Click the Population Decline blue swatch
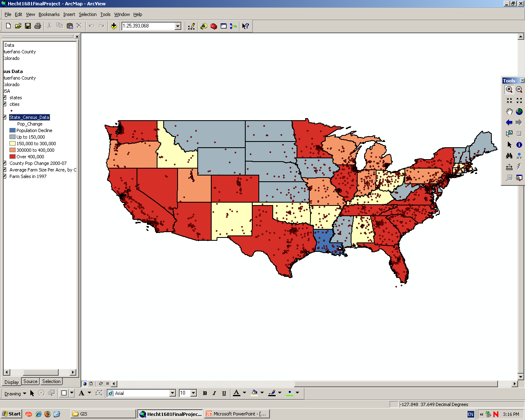Image resolution: width=525 pixels, height=420 pixels. click(x=12, y=130)
